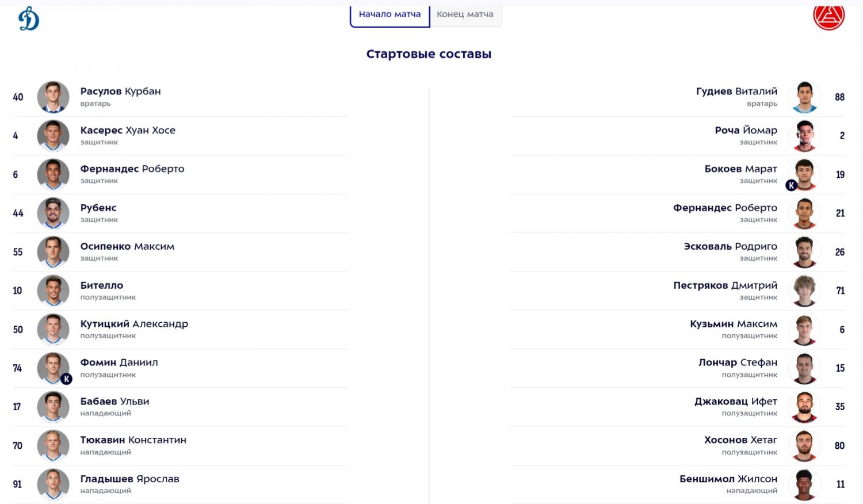Click Касерес Хуан Хосе name link

pos(128,131)
